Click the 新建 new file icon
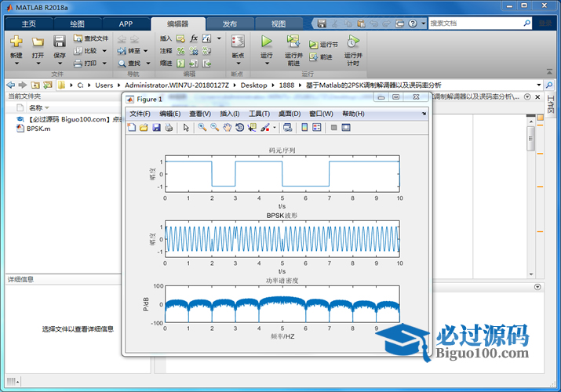 16,45
